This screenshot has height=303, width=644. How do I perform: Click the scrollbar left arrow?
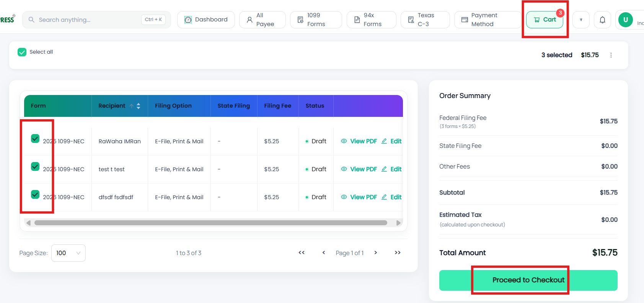[x=28, y=223]
